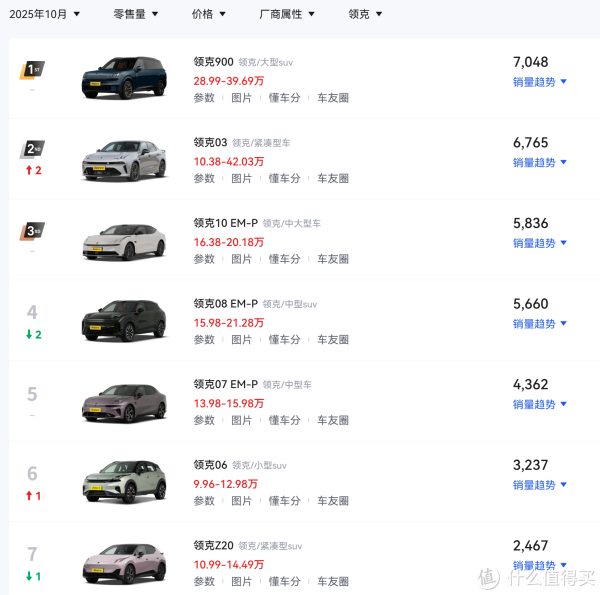Expand the 厂商属性 filter dropdown
Screen dimensions: 600x595
click(x=287, y=14)
